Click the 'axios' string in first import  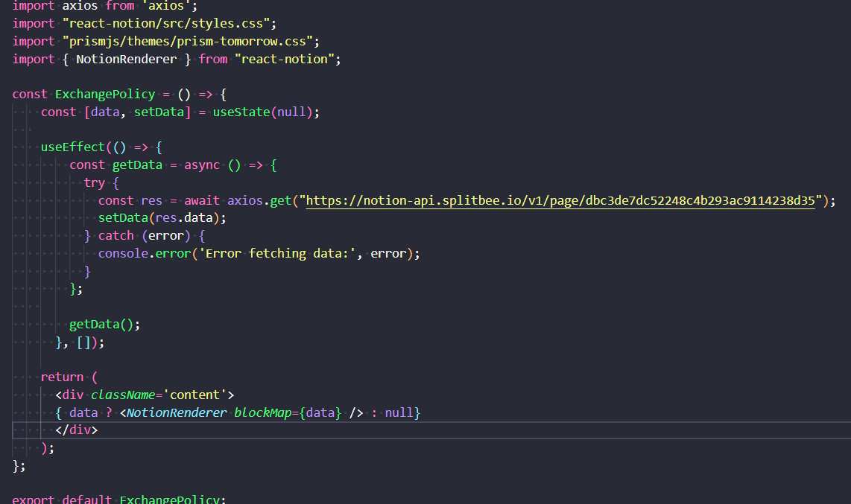tap(167, 6)
